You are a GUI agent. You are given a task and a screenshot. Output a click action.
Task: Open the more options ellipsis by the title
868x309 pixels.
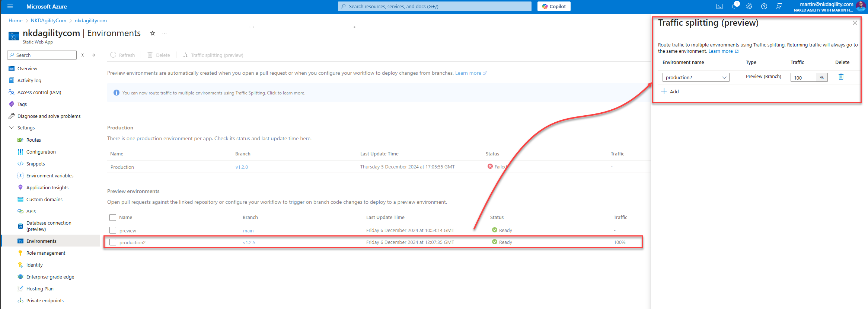point(165,33)
